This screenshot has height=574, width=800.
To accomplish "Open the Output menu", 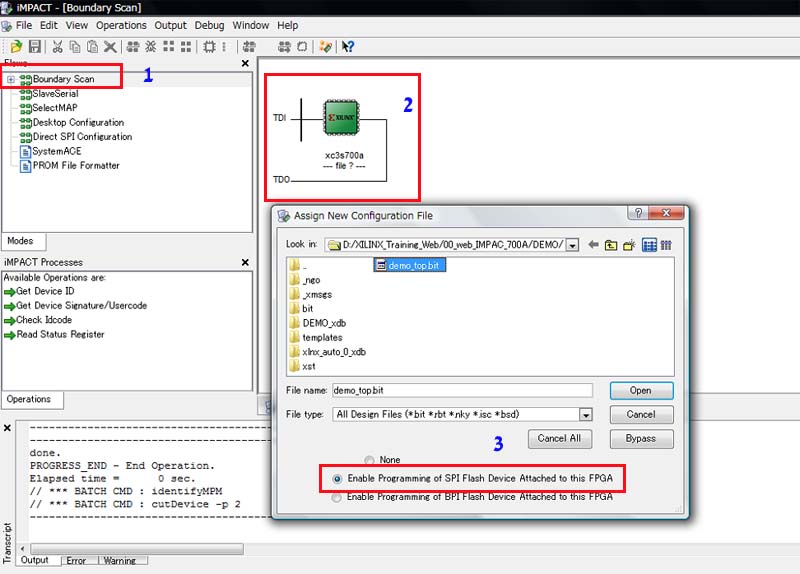I will coord(170,26).
